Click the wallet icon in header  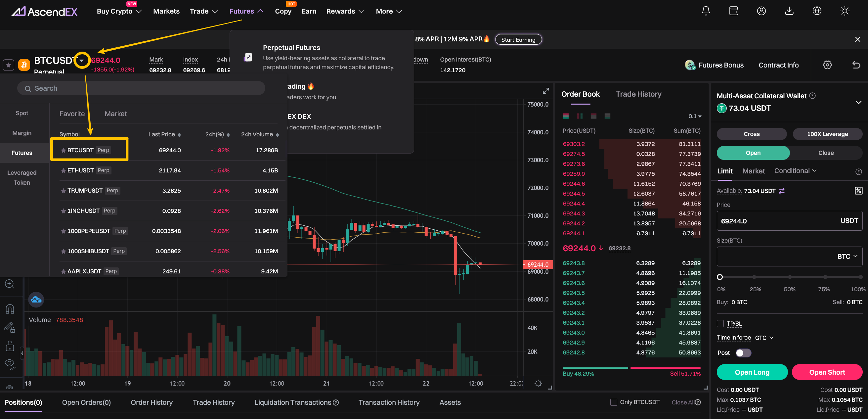coord(733,11)
